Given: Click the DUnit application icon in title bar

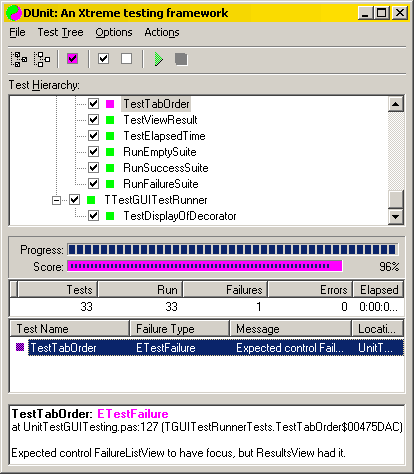Looking at the screenshot, I should (14, 13).
